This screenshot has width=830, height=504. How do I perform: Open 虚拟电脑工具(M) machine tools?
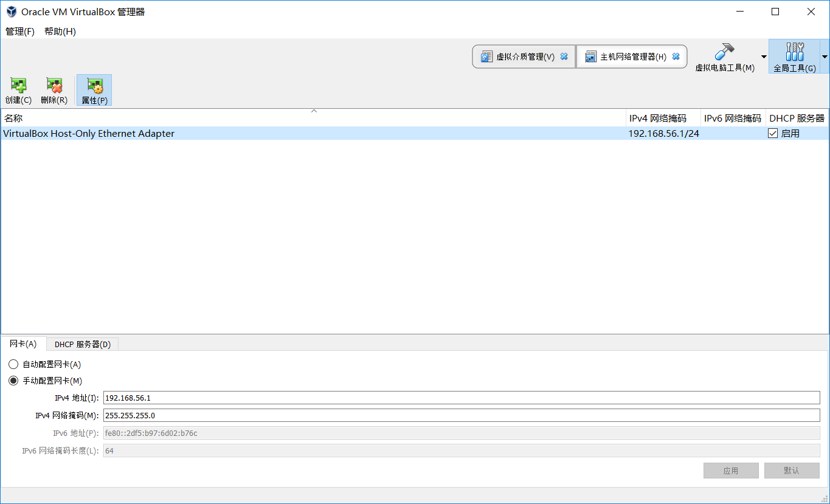coord(725,57)
